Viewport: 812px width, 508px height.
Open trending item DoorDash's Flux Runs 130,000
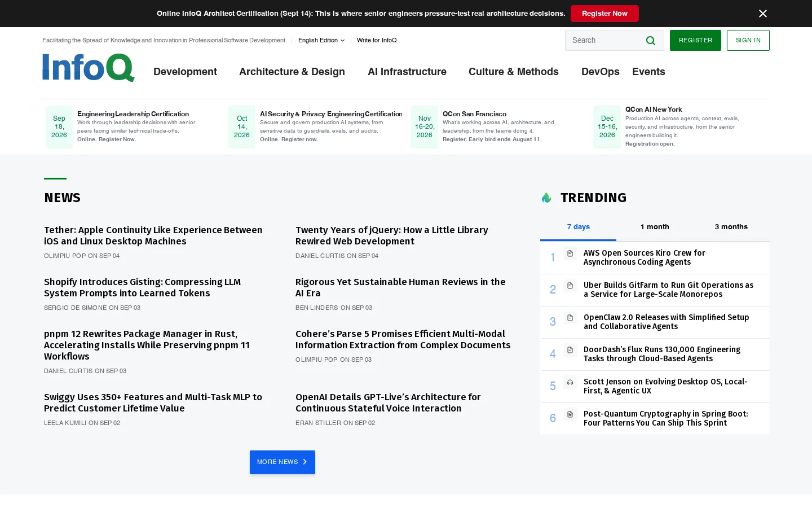(662, 354)
